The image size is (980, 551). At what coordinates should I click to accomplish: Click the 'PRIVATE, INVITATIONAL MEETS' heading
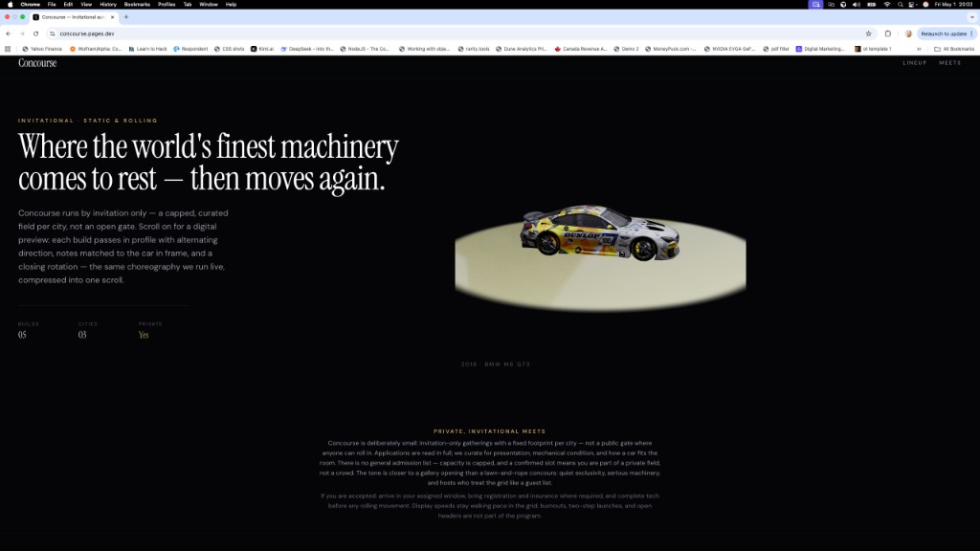tap(489, 431)
